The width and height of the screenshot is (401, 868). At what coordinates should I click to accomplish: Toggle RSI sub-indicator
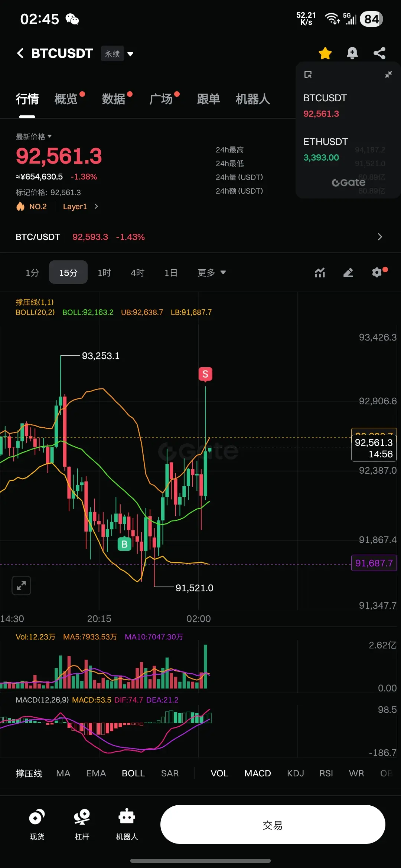pos(326,773)
